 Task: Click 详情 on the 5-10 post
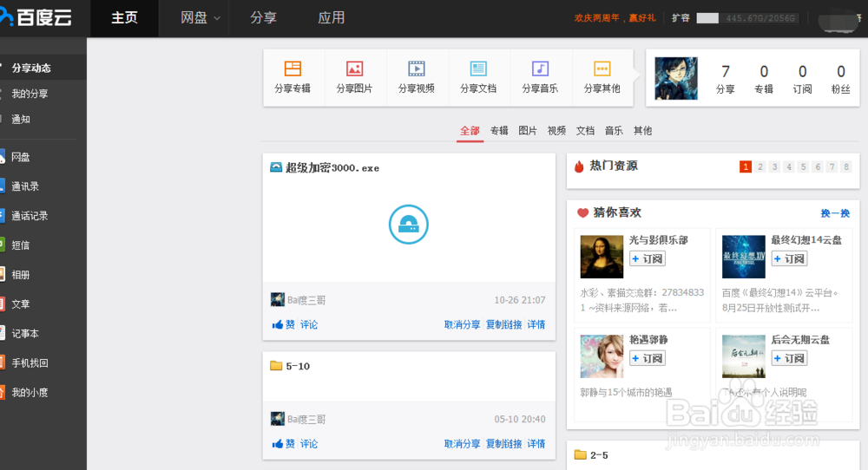point(536,443)
